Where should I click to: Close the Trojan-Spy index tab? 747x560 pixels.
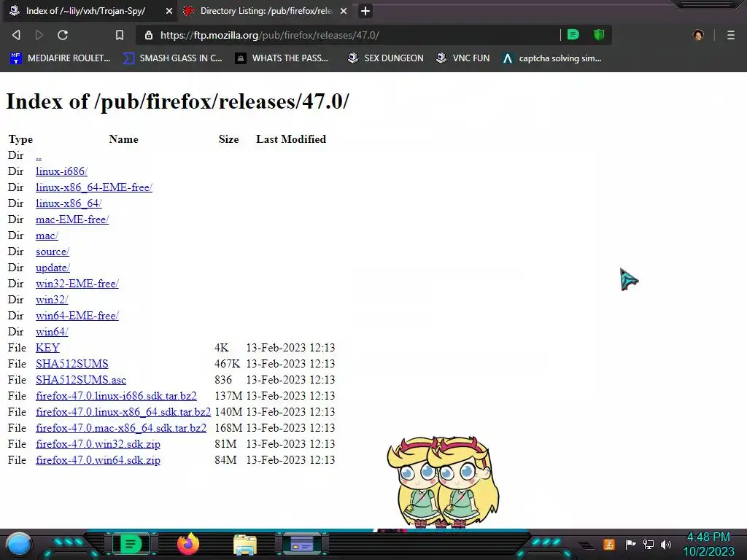pos(169,11)
